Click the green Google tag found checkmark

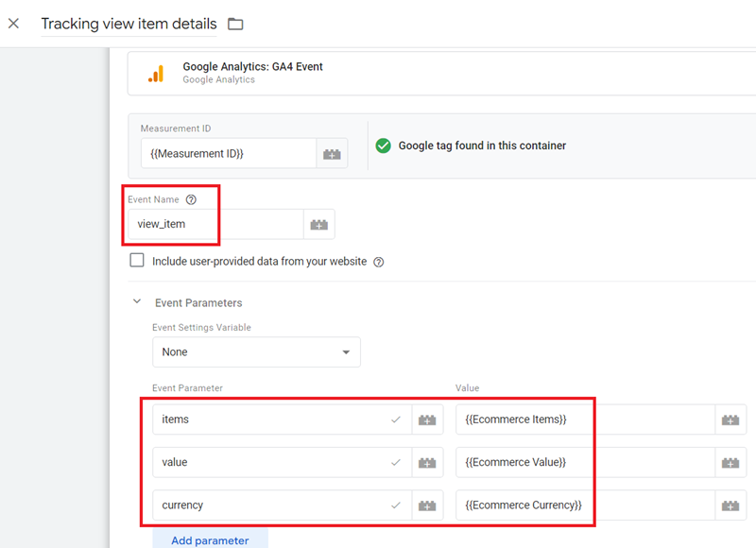click(x=383, y=146)
